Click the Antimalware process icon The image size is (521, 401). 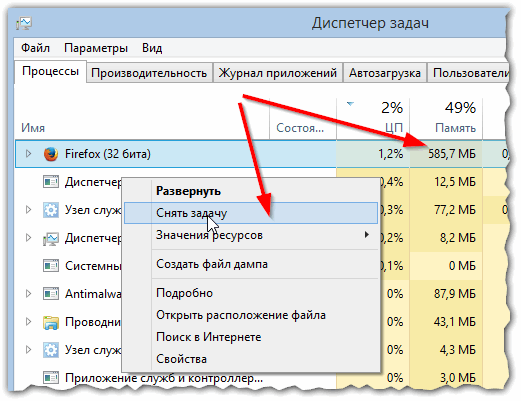point(51,294)
